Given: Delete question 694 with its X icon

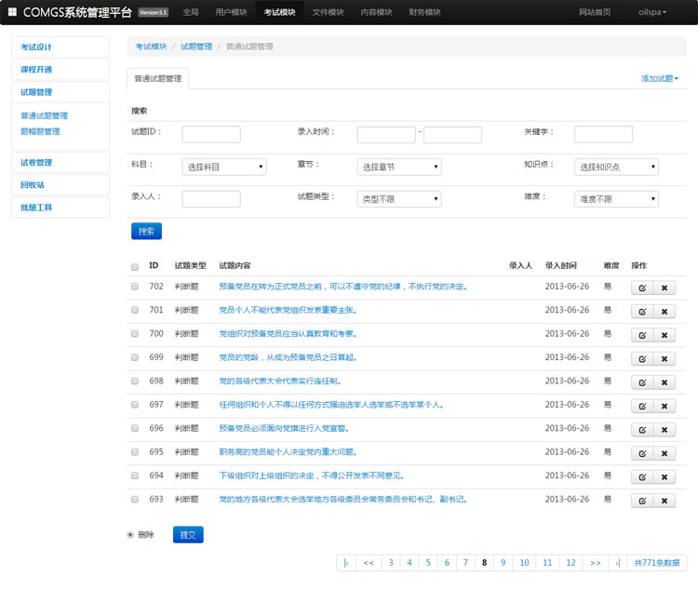Looking at the screenshot, I should point(664,477).
